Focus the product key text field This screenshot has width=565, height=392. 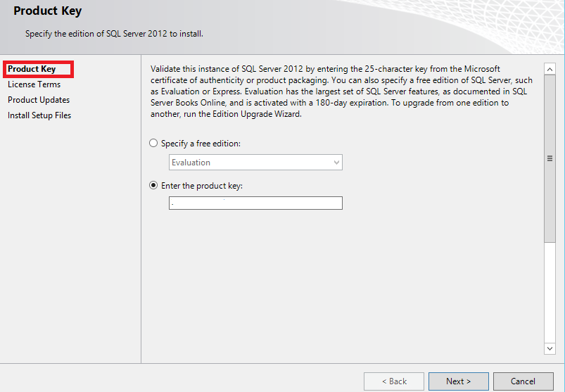click(x=255, y=203)
